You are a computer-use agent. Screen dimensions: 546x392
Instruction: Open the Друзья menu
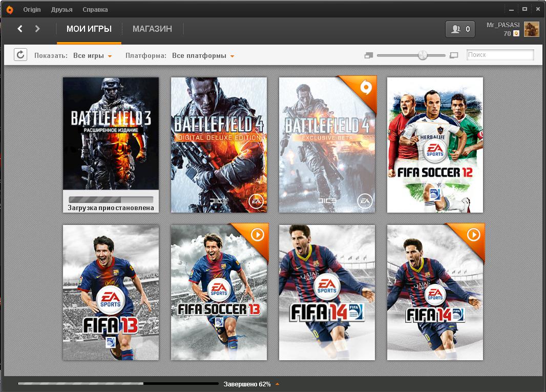[61, 10]
